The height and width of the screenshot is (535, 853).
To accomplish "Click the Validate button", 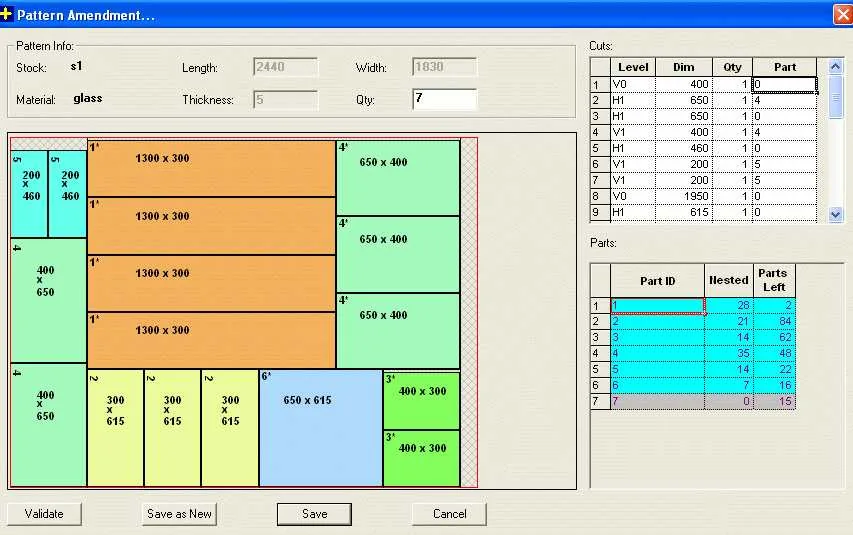I will 44,514.
